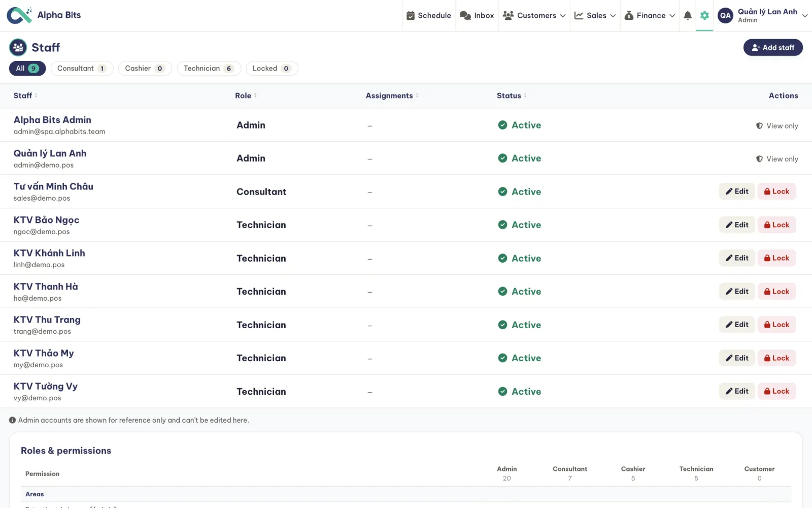Image resolution: width=812 pixels, height=508 pixels.
Task: Click the QA user avatar
Action: click(725, 15)
